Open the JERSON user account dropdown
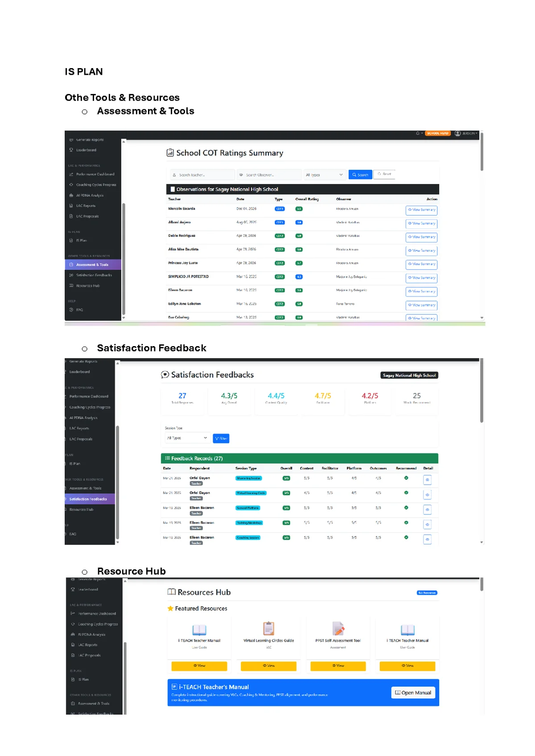The height and width of the screenshot is (756, 535). coord(466,133)
